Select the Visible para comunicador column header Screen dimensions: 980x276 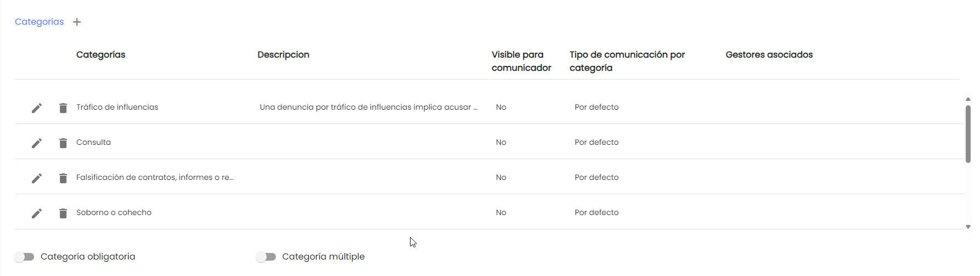point(521,61)
